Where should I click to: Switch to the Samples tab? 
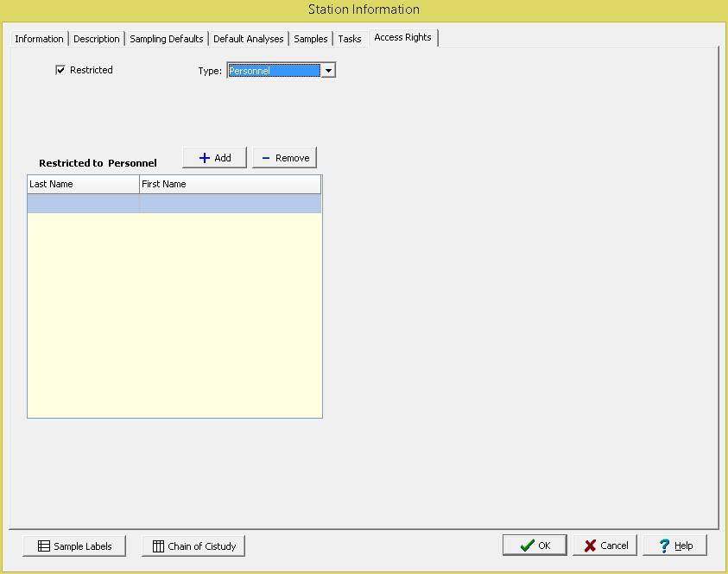[x=311, y=39]
